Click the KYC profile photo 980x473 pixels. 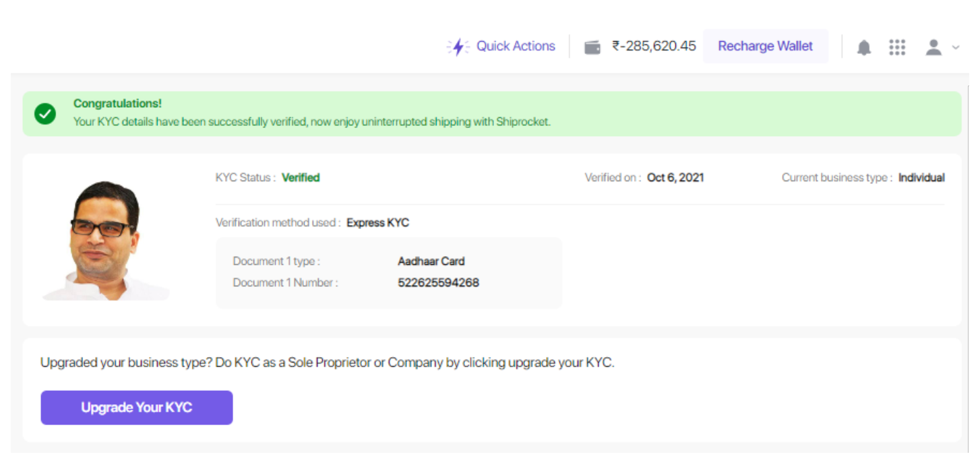click(x=106, y=241)
